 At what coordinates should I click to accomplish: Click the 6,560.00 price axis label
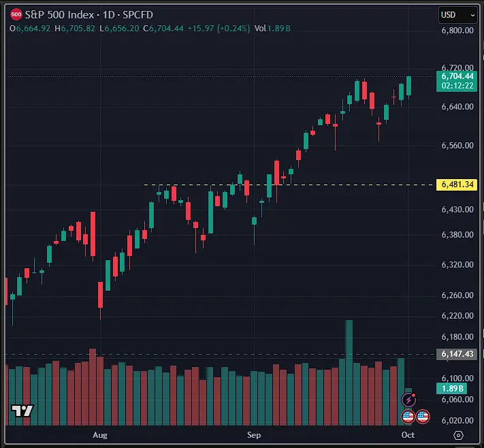[x=457, y=146]
